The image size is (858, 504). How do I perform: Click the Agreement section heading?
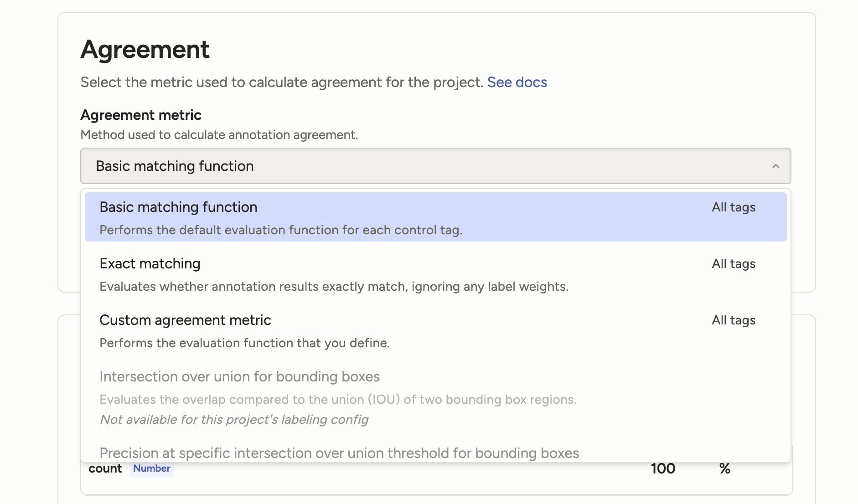click(145, 49)
